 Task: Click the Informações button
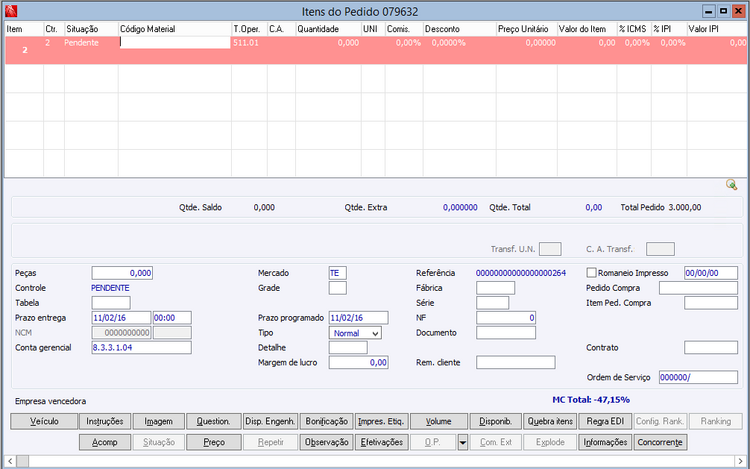(605, 442)
